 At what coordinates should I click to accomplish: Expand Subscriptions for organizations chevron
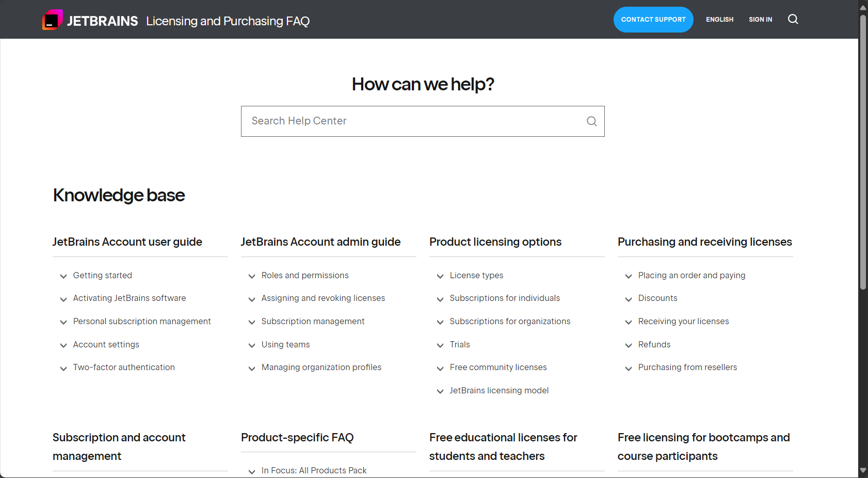440,322
